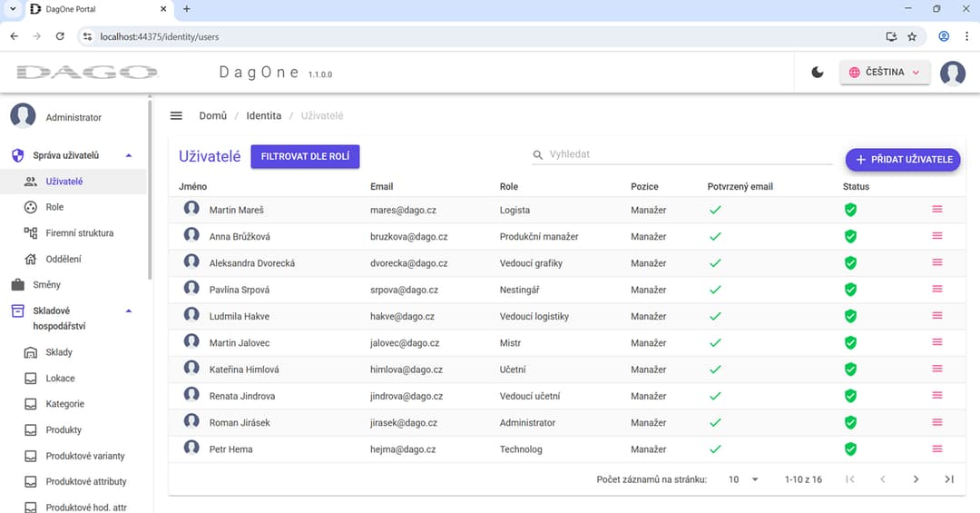Select email dvorecka@dago.cz cell
The height and width of the screenshot is (513, 980).
(408, 263)
